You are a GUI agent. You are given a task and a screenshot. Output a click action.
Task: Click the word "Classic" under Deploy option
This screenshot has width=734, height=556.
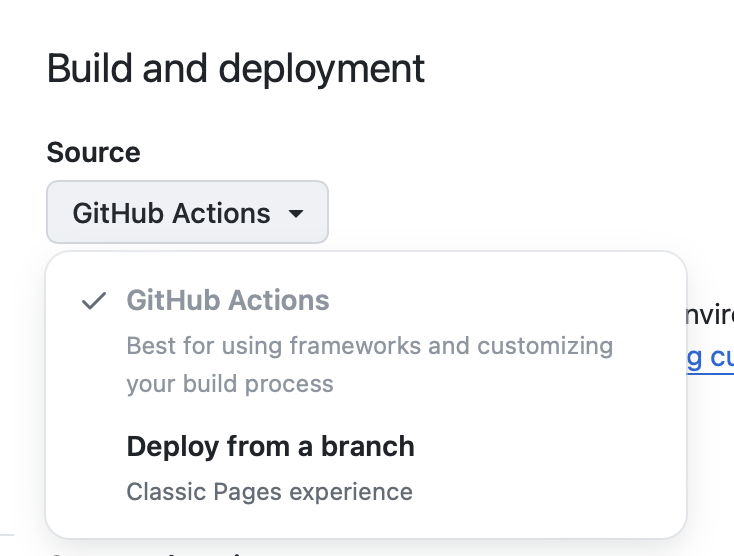(x=163, y=491)
